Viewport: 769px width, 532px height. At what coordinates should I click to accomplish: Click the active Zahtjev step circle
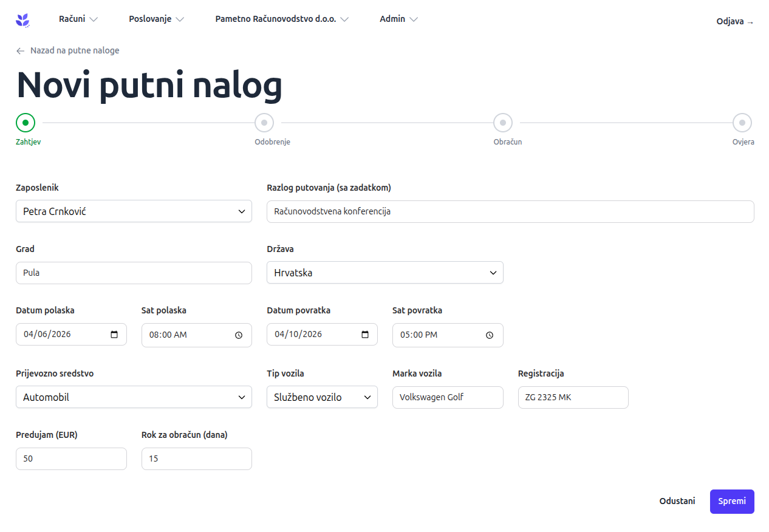tap(26, 123)
